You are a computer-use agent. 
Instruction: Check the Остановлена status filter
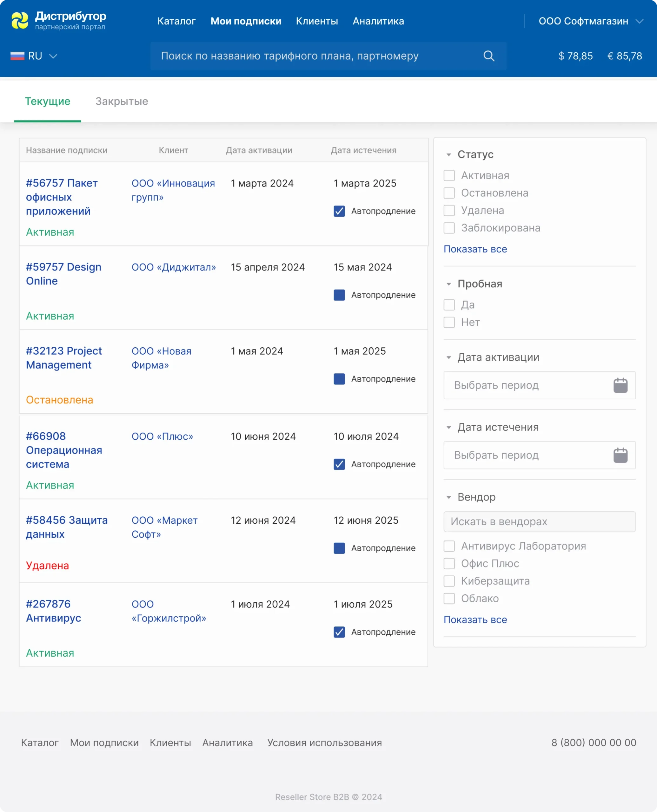click(449, 193)
